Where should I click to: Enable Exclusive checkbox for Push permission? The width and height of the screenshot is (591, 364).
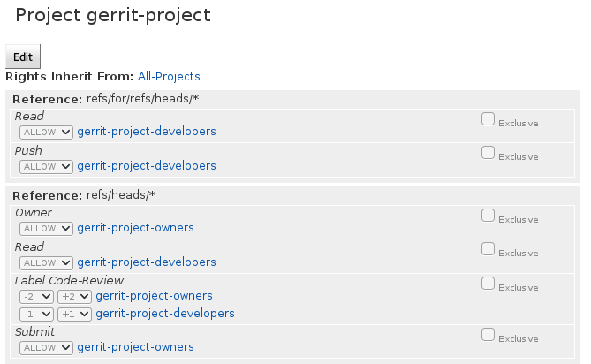click(488, 153)
